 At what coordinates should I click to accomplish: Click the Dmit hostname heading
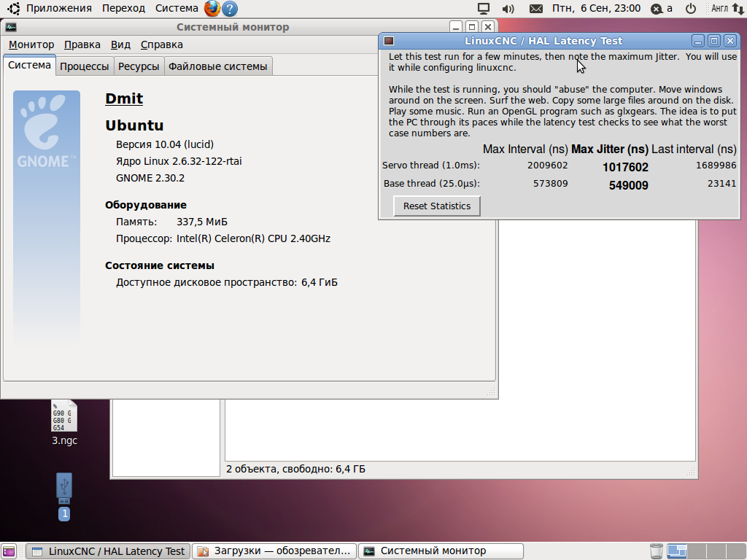click(124, 98)
